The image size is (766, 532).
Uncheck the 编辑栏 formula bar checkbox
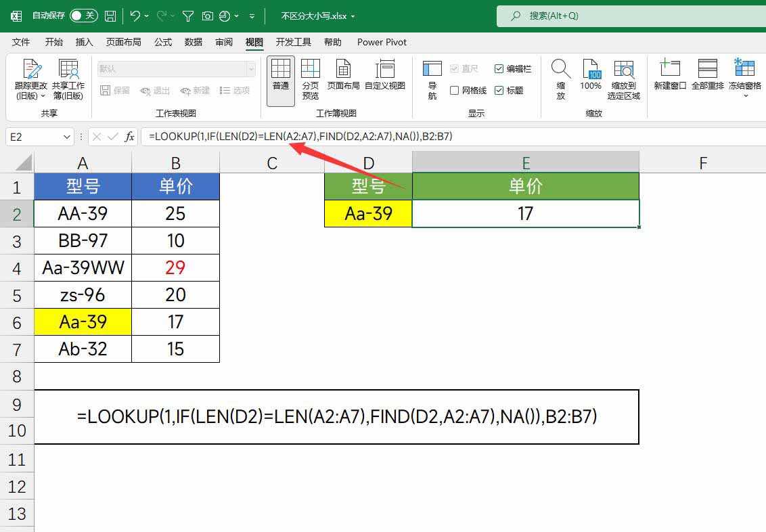499,69
